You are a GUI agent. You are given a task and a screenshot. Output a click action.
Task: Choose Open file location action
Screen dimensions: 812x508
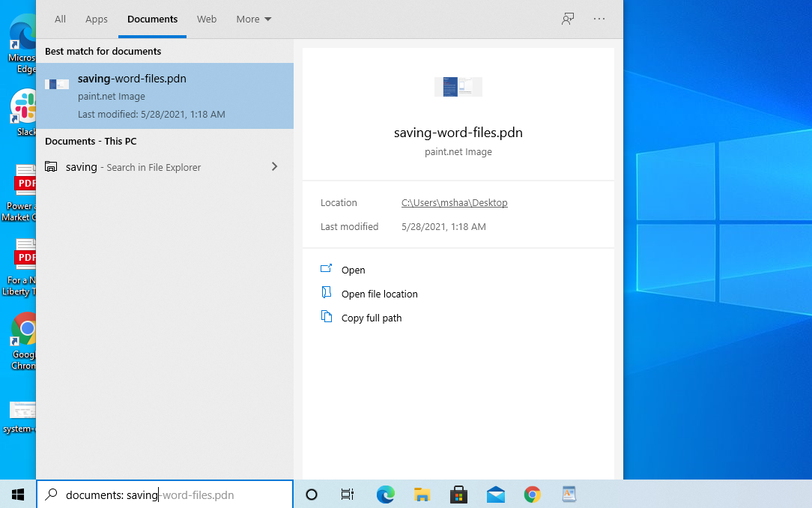click(x=379, y=294)
